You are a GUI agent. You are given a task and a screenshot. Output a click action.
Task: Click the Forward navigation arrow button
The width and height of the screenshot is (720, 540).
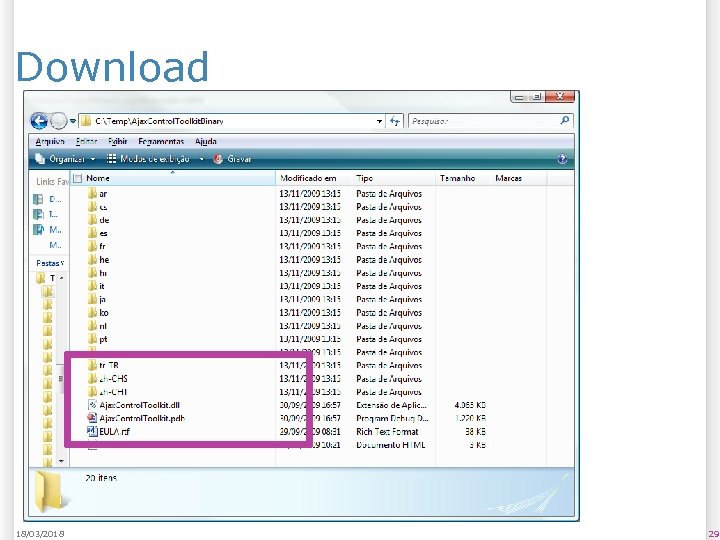(x=59, y=121)
